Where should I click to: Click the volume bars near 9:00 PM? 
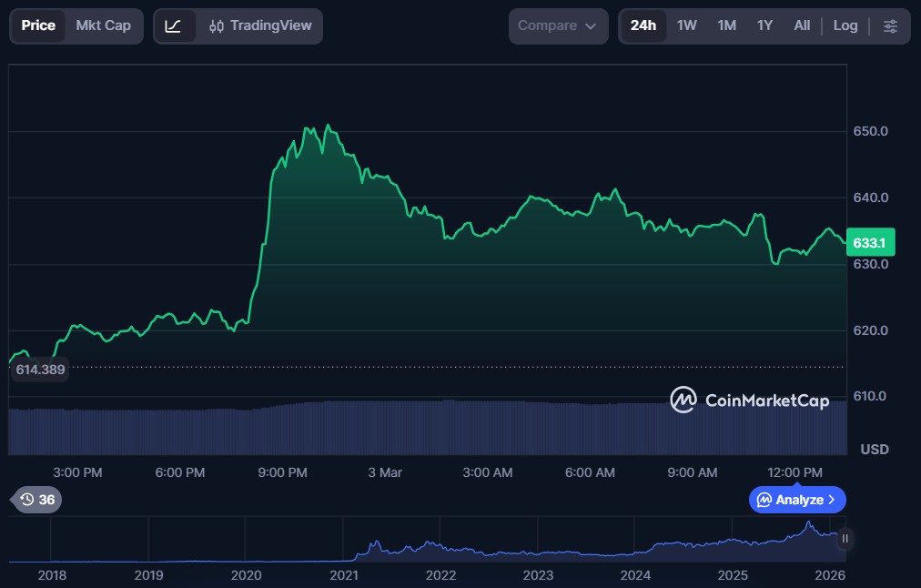point(283,428)
